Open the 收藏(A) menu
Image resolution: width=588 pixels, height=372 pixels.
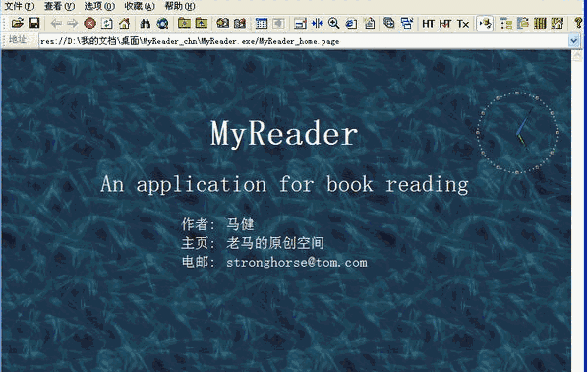click(140, 6)
